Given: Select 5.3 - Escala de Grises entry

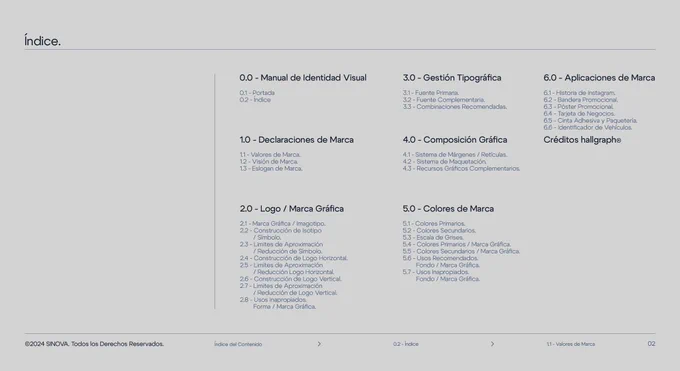Looking at the screenshot, I should 433,237.
